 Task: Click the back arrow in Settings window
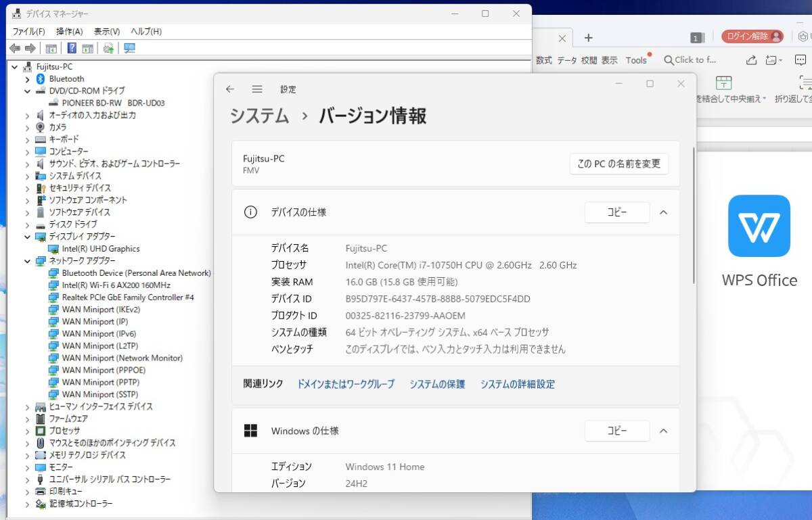pos(230,89)
